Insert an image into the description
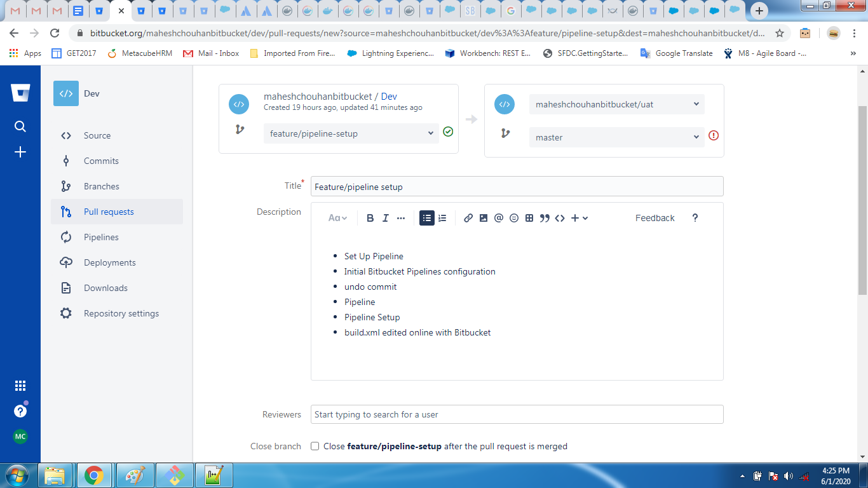868x488 pixels. (x=484, y=217)
